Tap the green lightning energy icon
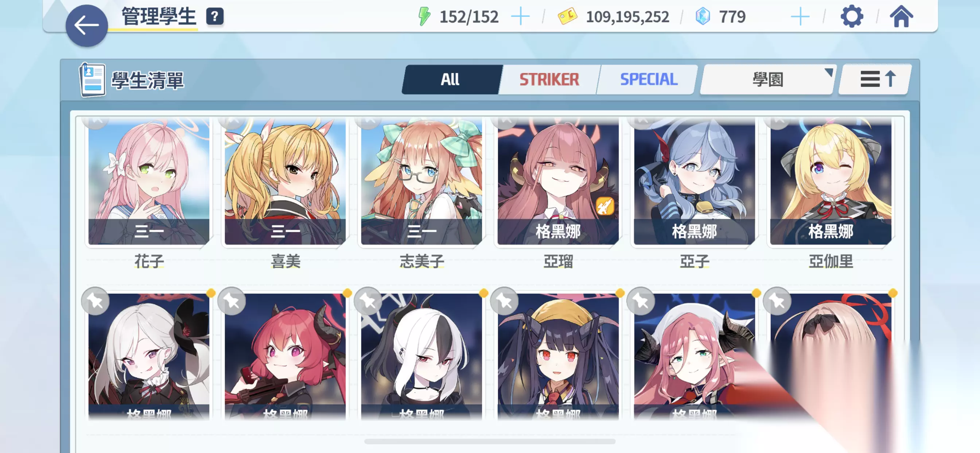The width and height of the screenshot is (980, 453). click(x=424, y=16)
